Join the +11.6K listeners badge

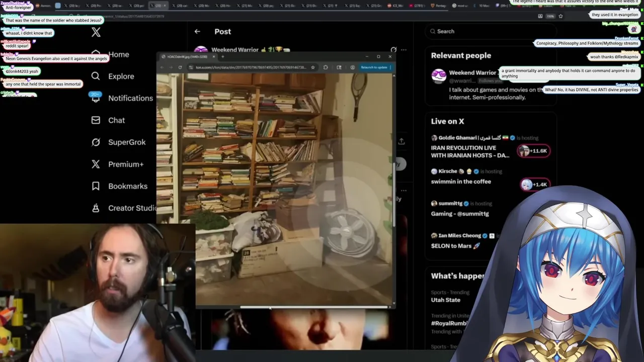coord(534,151)
